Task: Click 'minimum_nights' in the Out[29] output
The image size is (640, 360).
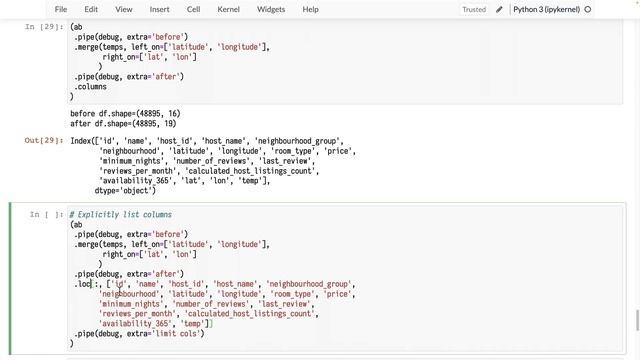Action: pyautogui.click(x=131, y=161)
